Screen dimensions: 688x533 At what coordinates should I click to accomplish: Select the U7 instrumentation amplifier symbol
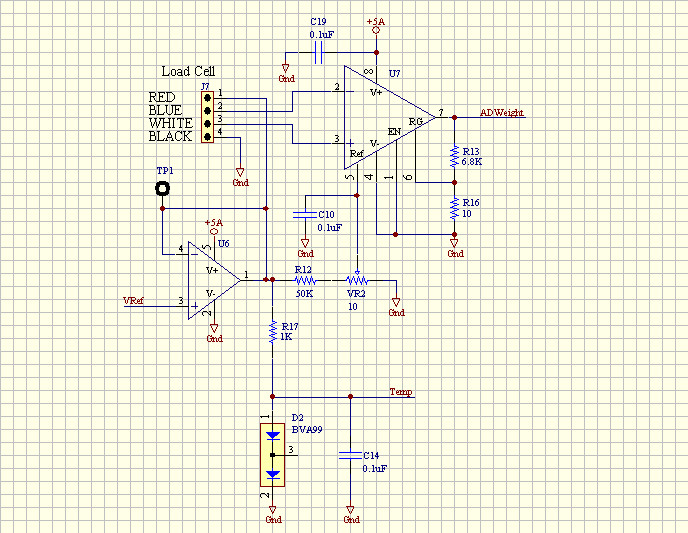pyautogui.click(x=385, y=118)
